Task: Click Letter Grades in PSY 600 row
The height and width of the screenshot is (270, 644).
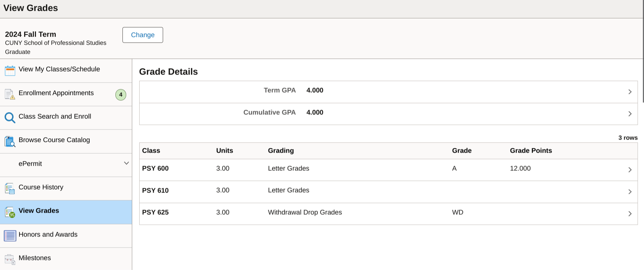Action: (x=289, y=168)
